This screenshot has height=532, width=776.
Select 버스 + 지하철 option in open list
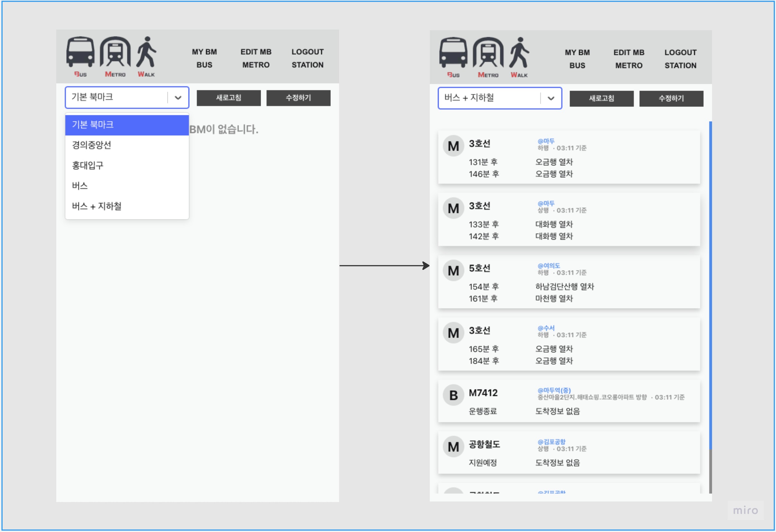pyautogui.click(x=97, y=206)
